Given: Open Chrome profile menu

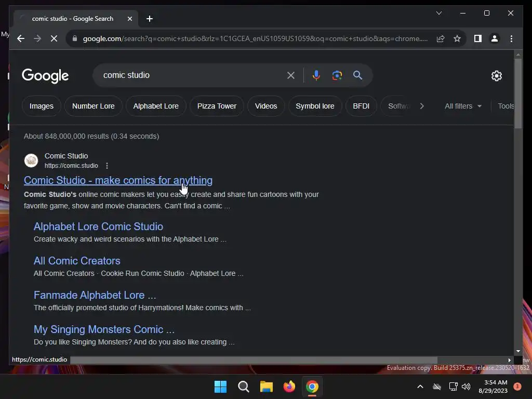Looking at the screenshot, I should 495,38.
